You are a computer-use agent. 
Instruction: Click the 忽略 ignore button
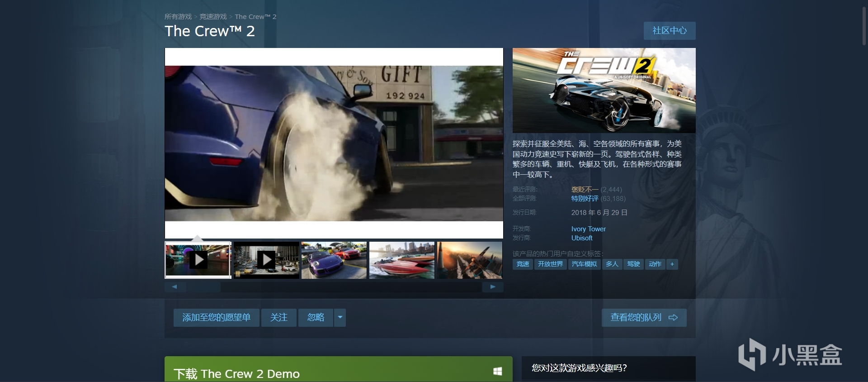coord(316,318)
